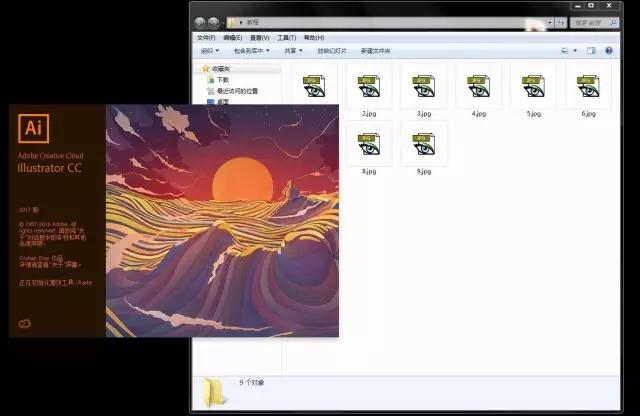This screenshot has height=416, width=640.
Task: Expand the 包含到库中 dropdown
Action: click(x=251, y=51)
